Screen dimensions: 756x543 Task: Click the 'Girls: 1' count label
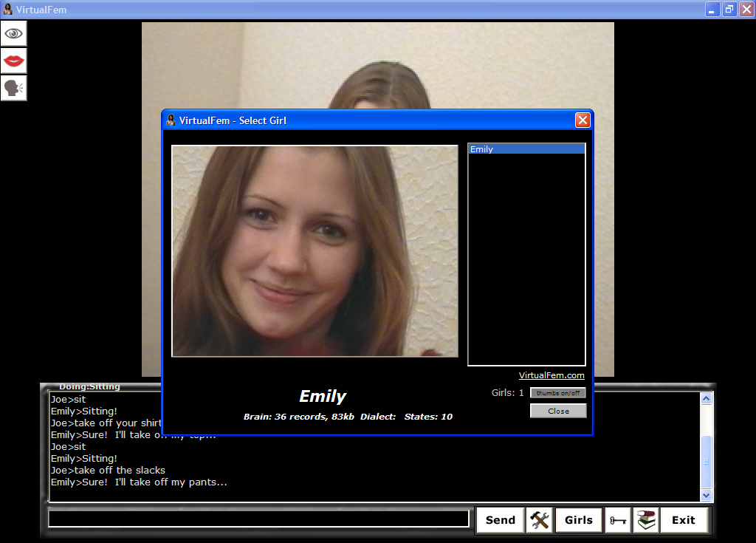[508, 393]
